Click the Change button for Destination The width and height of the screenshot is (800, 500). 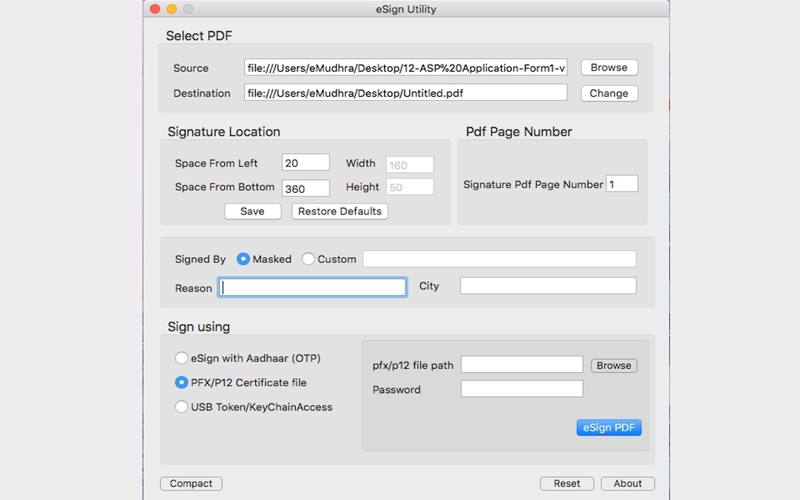(x=609, y=93)
